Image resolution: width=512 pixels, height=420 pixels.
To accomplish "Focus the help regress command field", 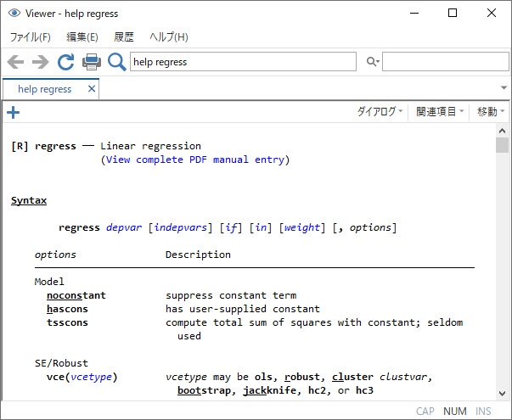I will coord(243,62).
